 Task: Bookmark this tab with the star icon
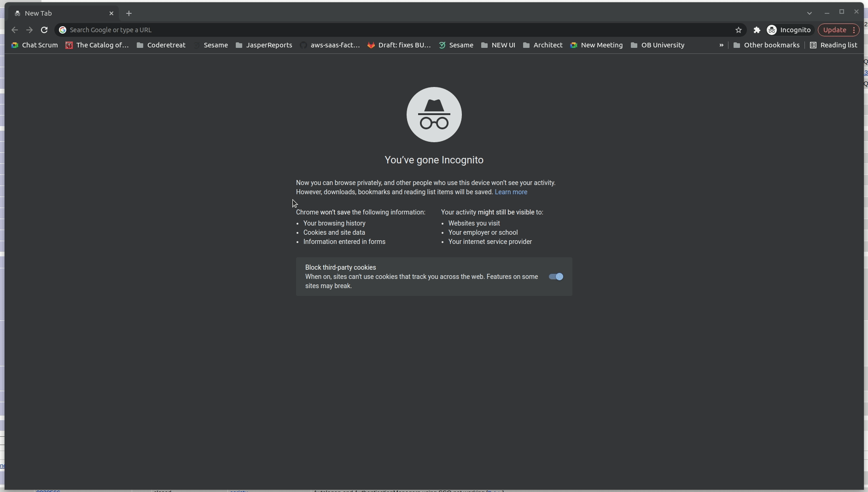pyautogui.click(x=739, y=30)
